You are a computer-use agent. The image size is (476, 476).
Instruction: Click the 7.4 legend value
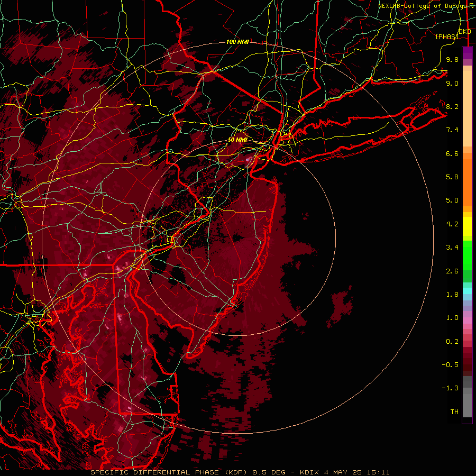coord(452,130)
